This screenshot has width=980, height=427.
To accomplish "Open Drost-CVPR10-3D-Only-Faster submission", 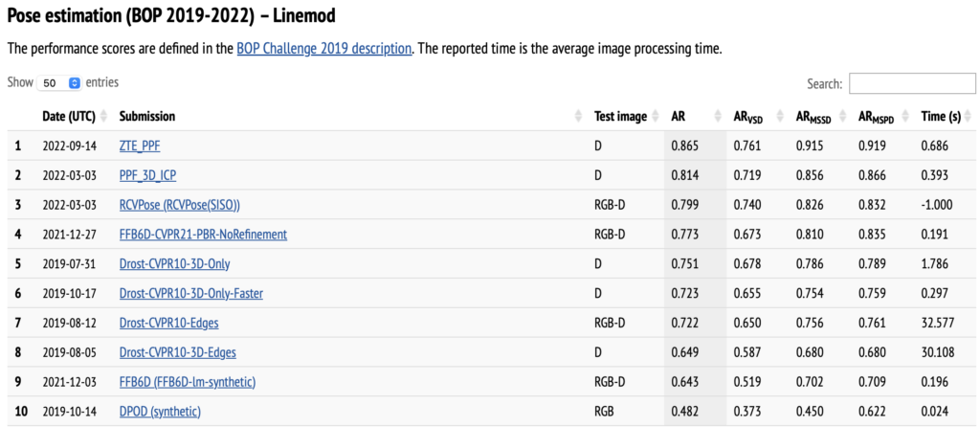I will 192,293.
